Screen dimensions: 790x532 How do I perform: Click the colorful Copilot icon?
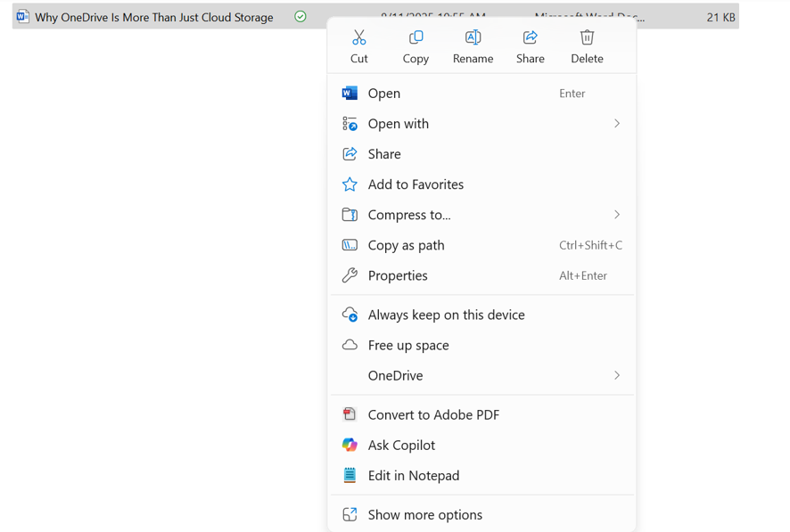[350, 445]
